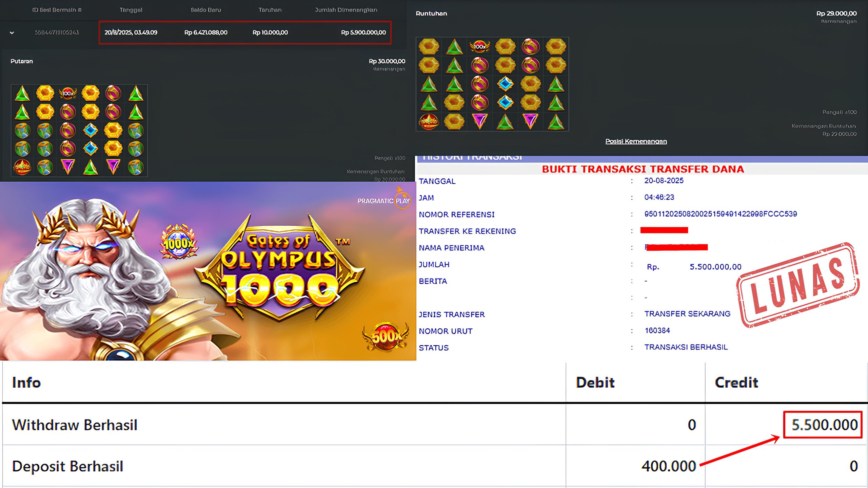868x488 pixels.
Task: Sort by the Tanggal column header
Action: (x=131, y=10)
